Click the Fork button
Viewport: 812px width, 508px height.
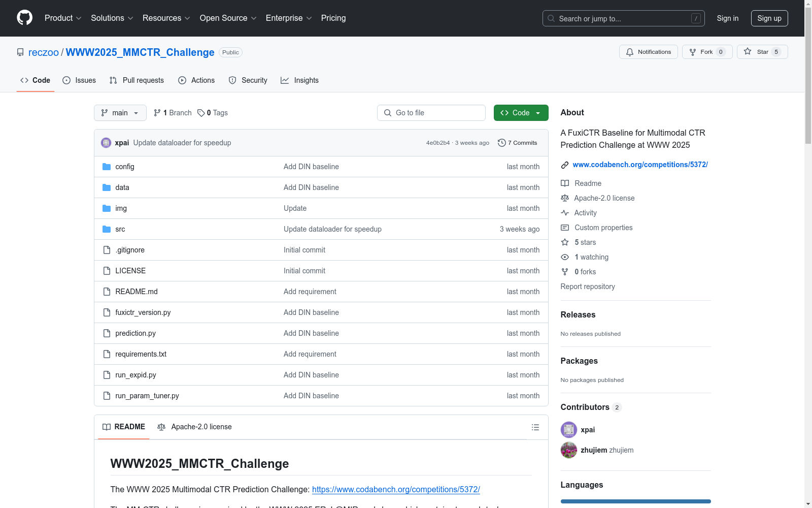point(707,52)
